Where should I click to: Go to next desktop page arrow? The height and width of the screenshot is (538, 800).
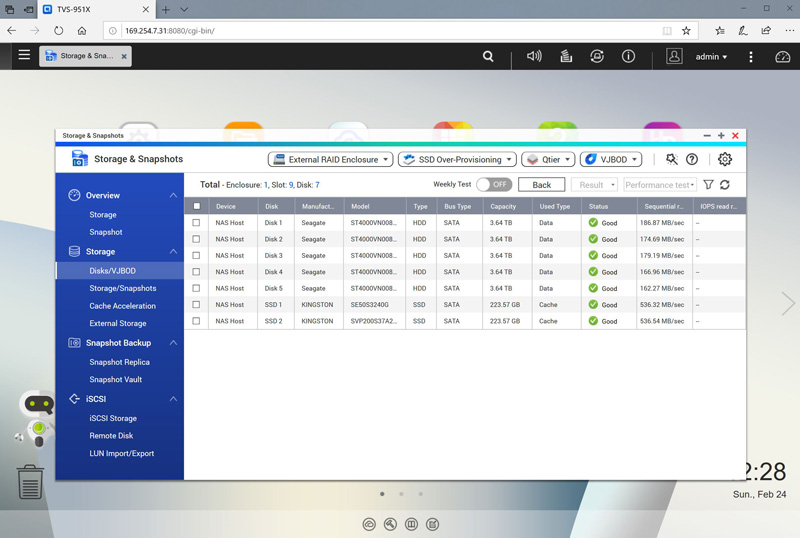[x=788, y=304]
